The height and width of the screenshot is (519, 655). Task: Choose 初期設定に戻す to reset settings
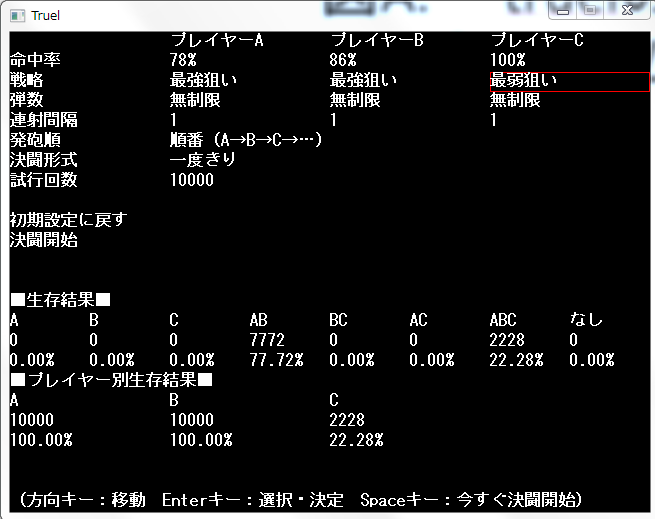(69, 220)
